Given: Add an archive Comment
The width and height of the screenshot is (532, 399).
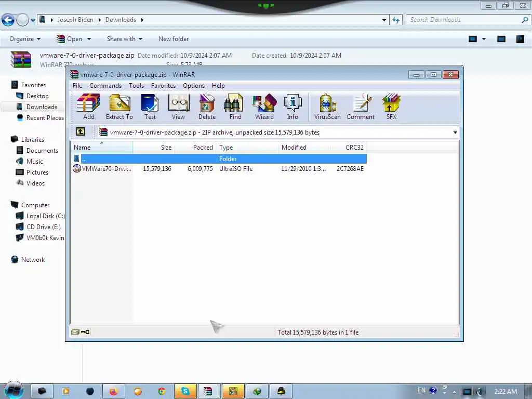Looking at the screenshot, I should (x=361, y=107).
